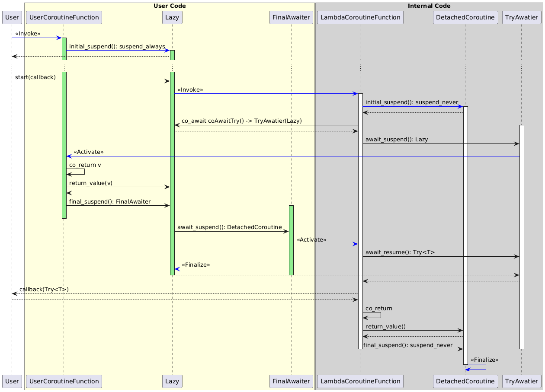Viewport: 545px width, 392px height.
Task: Select the 'co_return' label under LambdaCoroutineFunction
Action: point(379,308)
